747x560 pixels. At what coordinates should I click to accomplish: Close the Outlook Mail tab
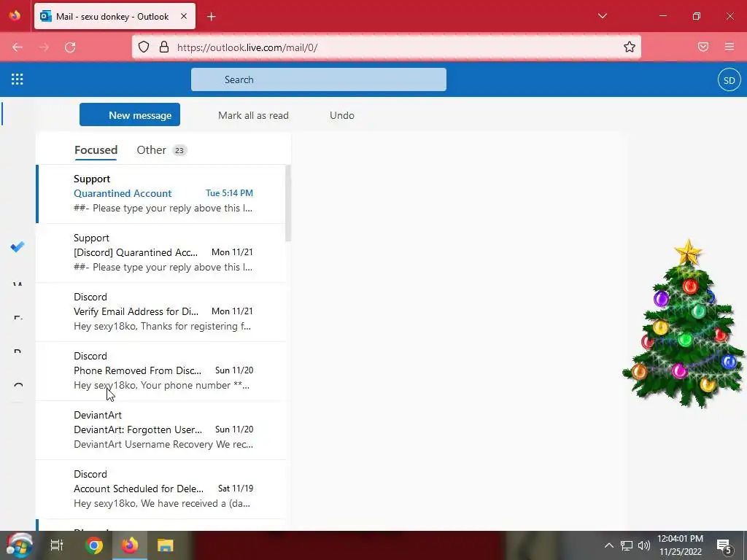point(184,16)
